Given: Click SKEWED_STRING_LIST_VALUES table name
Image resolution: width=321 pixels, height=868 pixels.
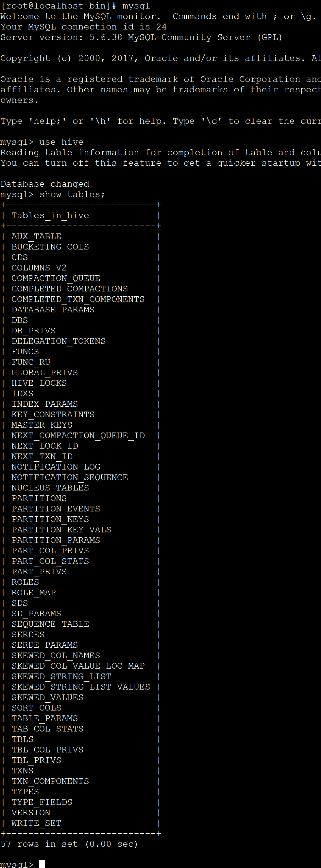Looking at the screenshot, I should point(81,687).
